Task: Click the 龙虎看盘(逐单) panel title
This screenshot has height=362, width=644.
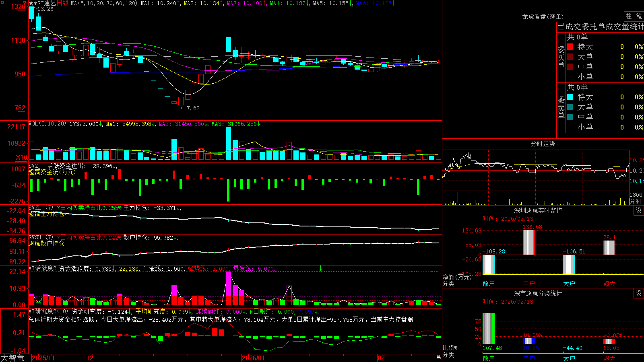Action: click(x=543, y=16)
